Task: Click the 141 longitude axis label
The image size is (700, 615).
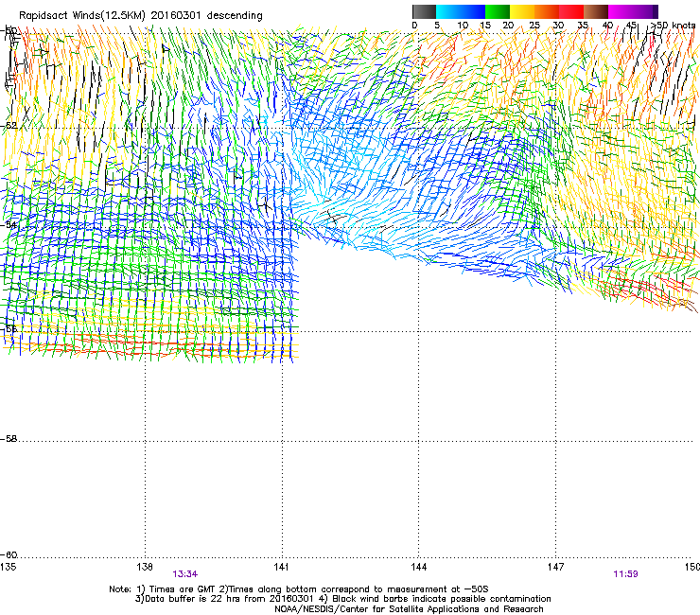Action: pyautogui.click(x=282, y=567)
